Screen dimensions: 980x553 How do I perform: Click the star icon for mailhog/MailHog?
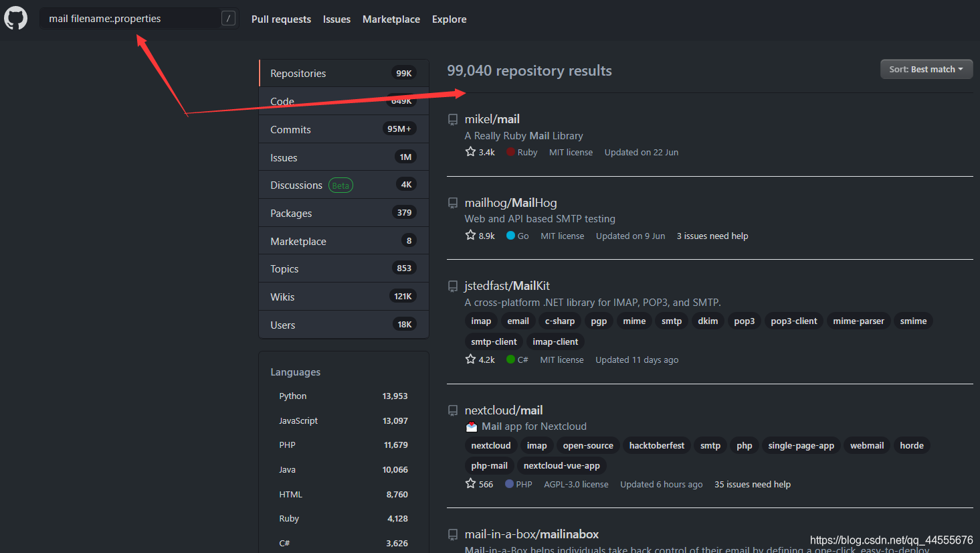(x=470, y=235)
